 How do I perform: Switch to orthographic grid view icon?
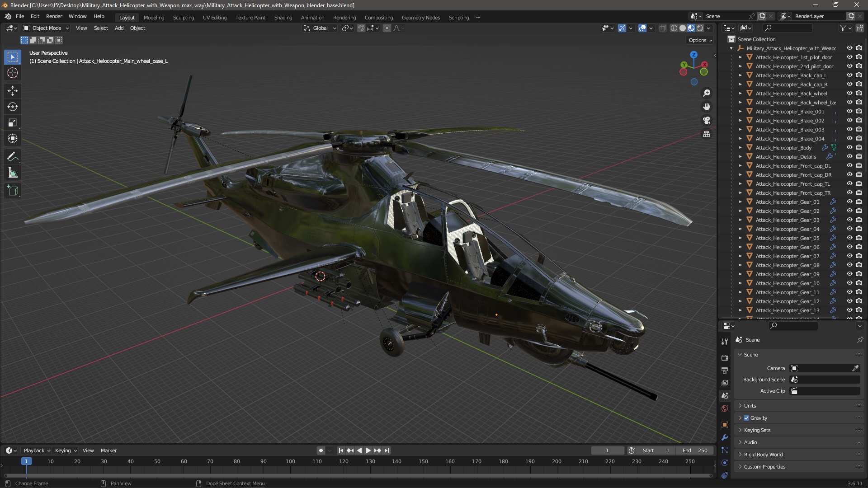click(x=706, y=134)
